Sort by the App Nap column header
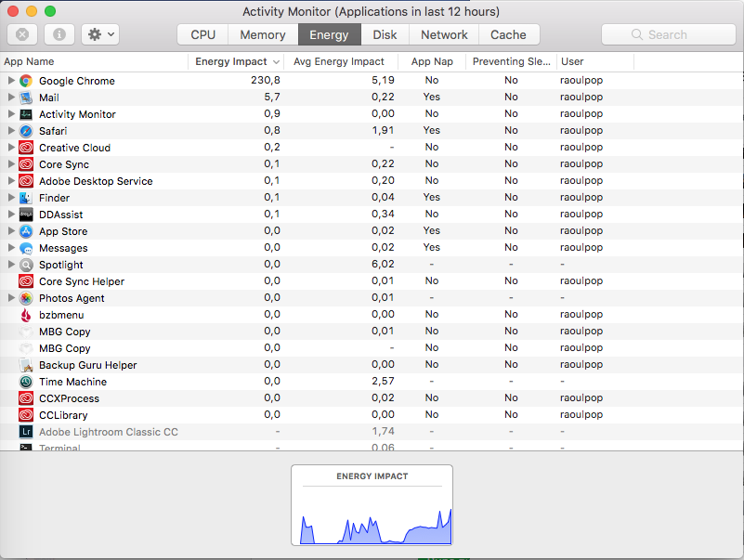This screenshot has height=560, width=744. click(x=432, y=61)
